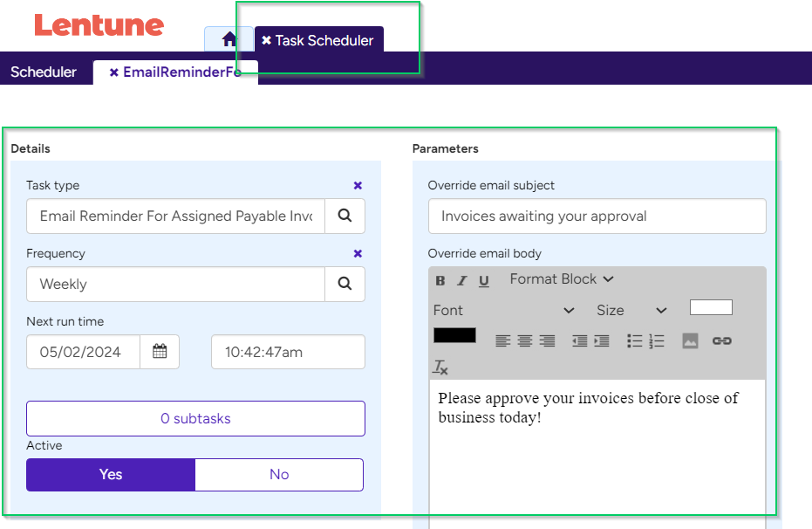
Task: Close the Task Scheduler tab
Action: click(x=266, y=40)
